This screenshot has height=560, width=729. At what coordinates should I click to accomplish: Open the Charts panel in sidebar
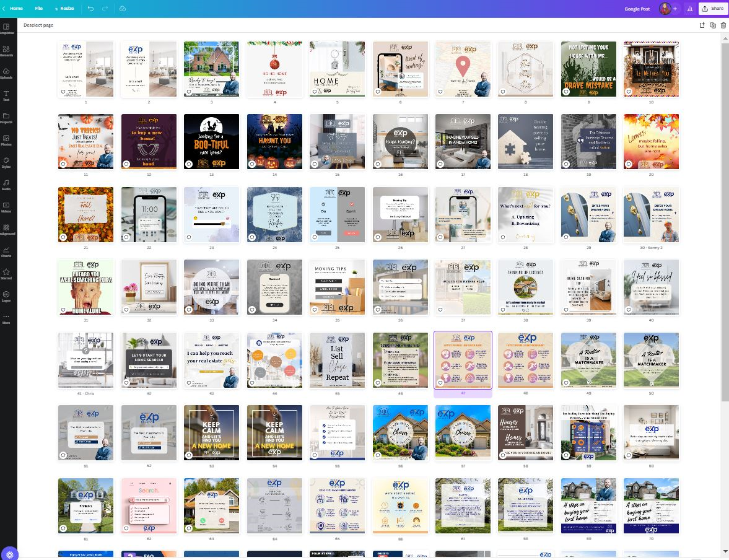[x=6, y=252]
